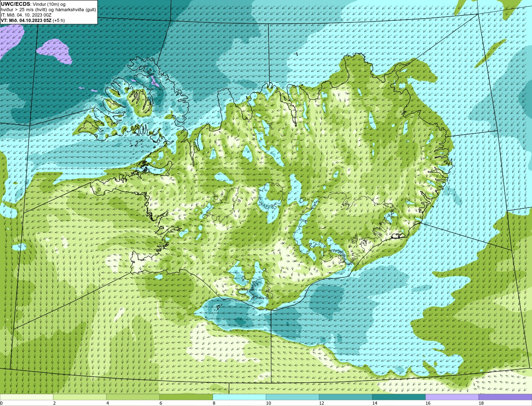Viewport: 532px width, 406px height.
Task: Click the '8' label on the color scale
Action: click(214, 403)
